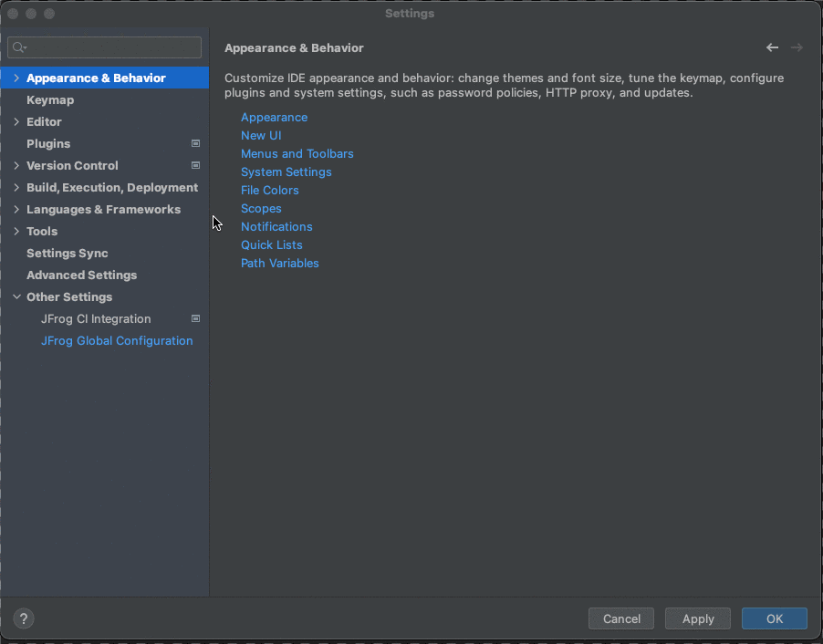Click the help question mark icon

coord(23,618)
